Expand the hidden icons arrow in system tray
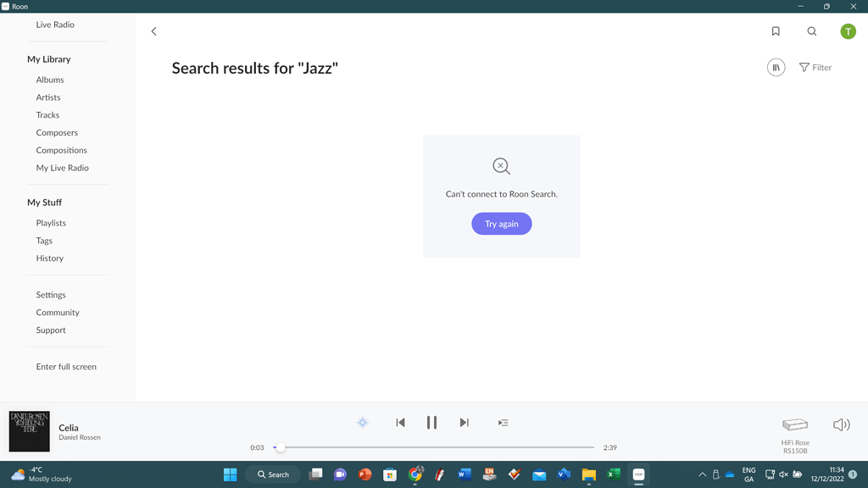 pyautogui.click(x=702, y=474)
